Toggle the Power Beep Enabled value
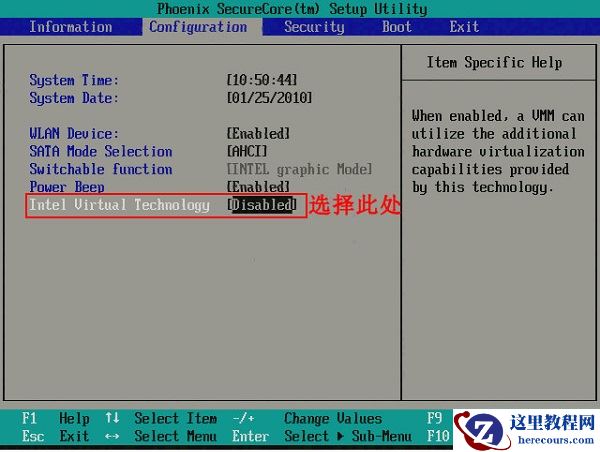 [x=258, y=186]
